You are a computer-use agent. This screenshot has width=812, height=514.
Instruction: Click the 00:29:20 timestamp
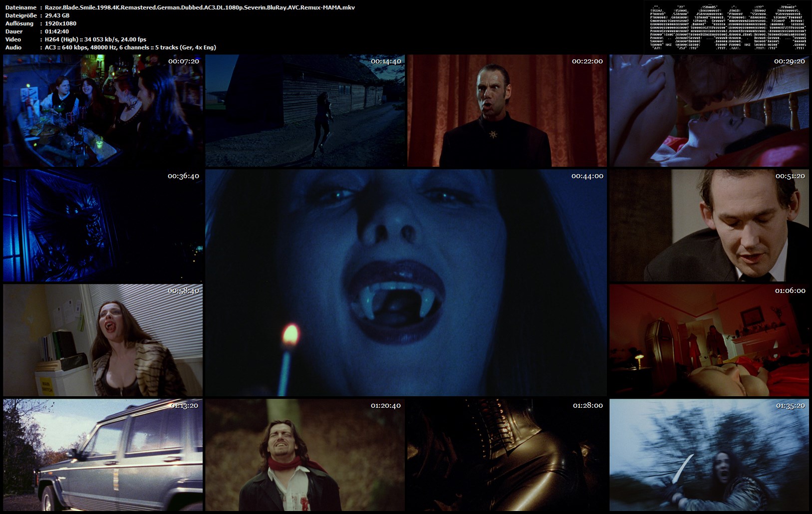[x=790, y=61]
